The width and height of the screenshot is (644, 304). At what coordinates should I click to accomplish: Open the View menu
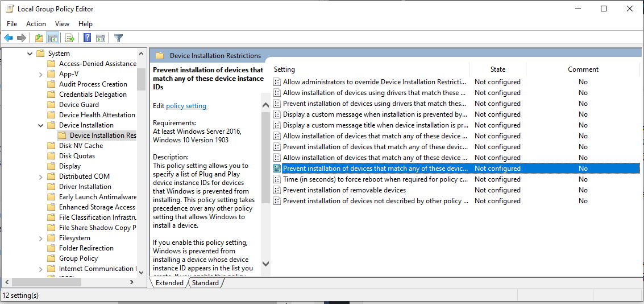[62, 24]
